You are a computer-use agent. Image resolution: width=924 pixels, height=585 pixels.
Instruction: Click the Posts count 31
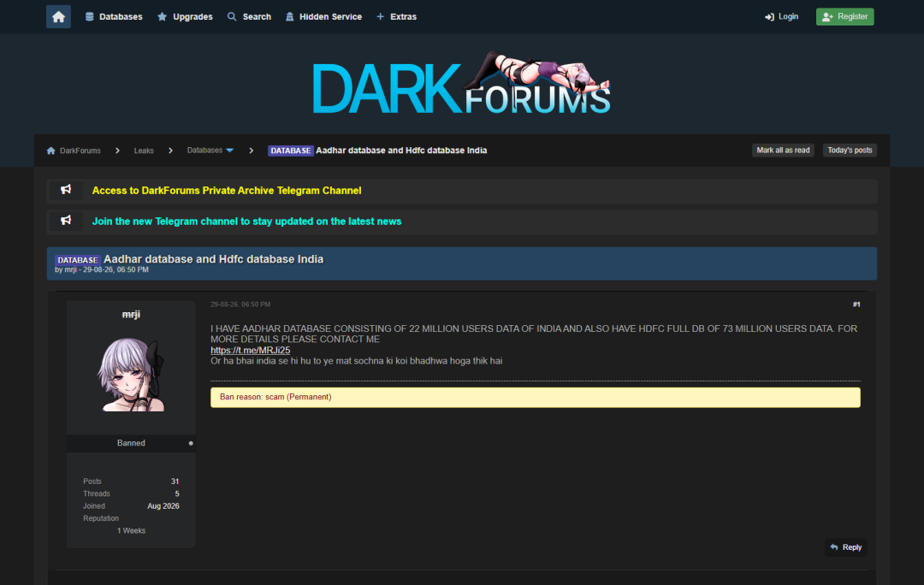pos(175,482)
